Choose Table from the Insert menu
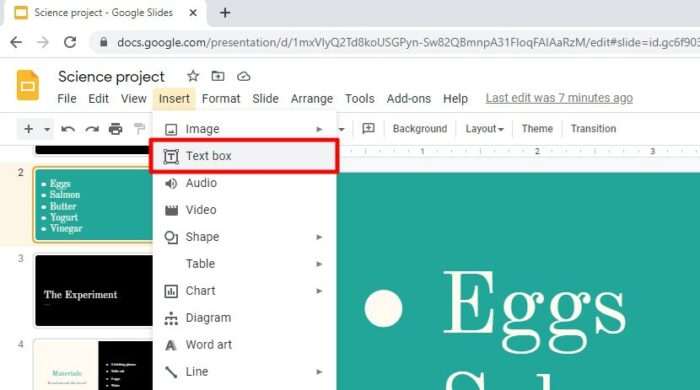Viewport: 700px width, 390px height. tap(244, 264)
